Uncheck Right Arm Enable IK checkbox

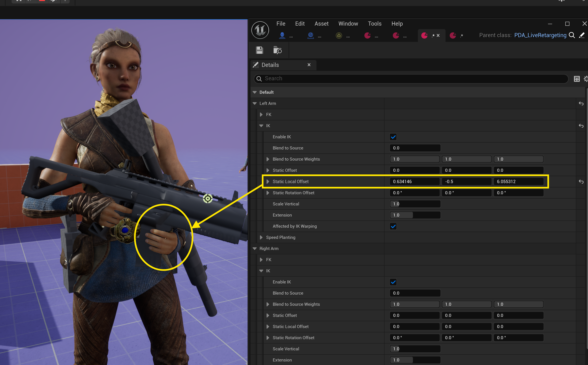click(x=393, y=282)
